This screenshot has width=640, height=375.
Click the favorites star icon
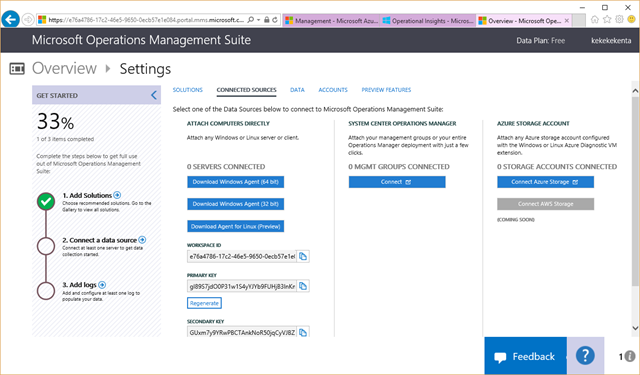(x=607, y=20)
